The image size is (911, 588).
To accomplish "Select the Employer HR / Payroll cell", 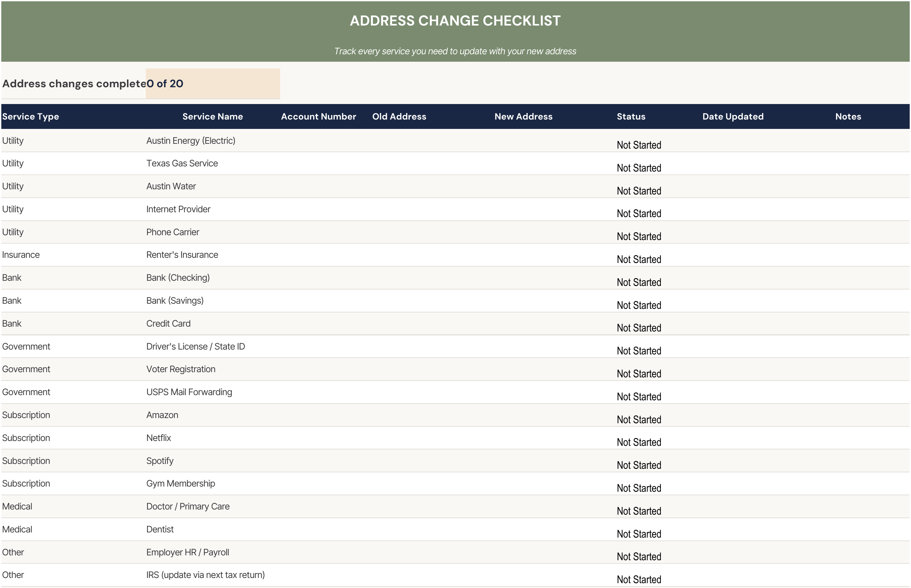I will 213,552.
